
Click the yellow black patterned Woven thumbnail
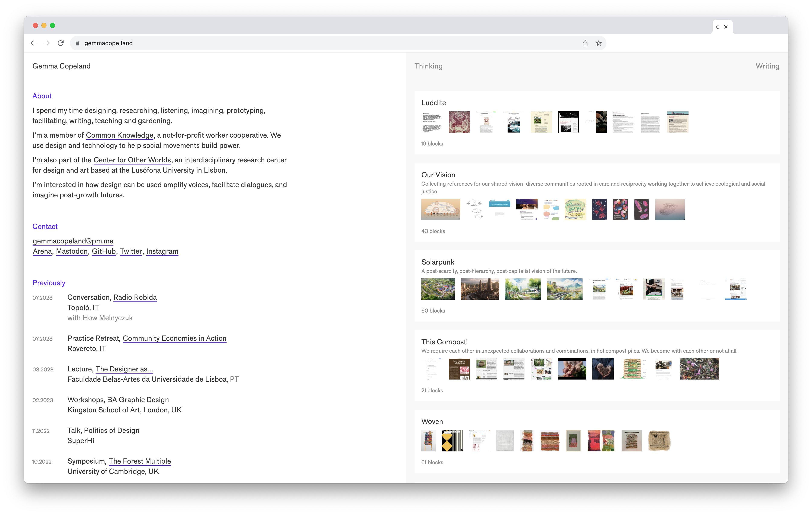point(452,441)
